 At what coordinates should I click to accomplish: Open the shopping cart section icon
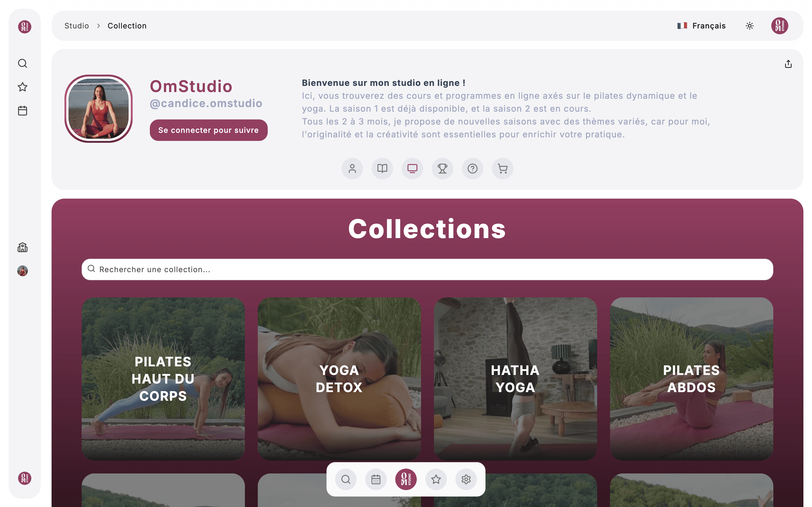pos(502,169)
